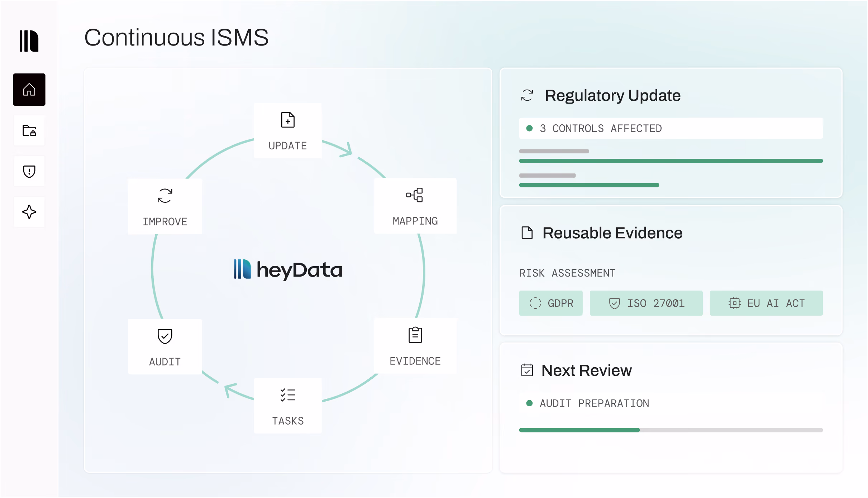Click the Audit shield-check icon
This screenshot has height=498, width=868.
point(165,336)
